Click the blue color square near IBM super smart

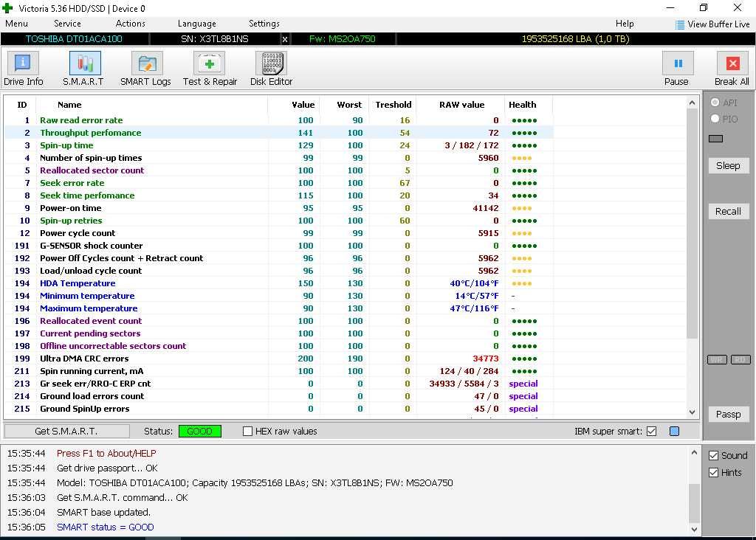point(675,431)
